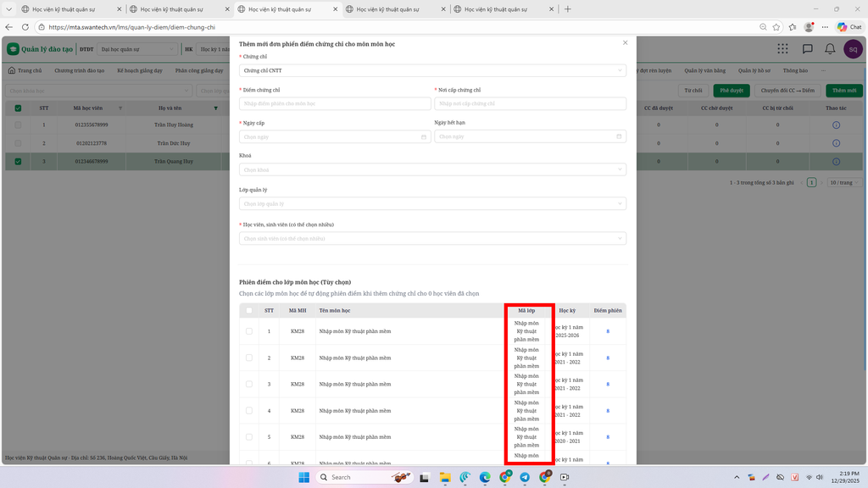Open browser settings and more menu
Screen dimensions: 868x488
825,26
